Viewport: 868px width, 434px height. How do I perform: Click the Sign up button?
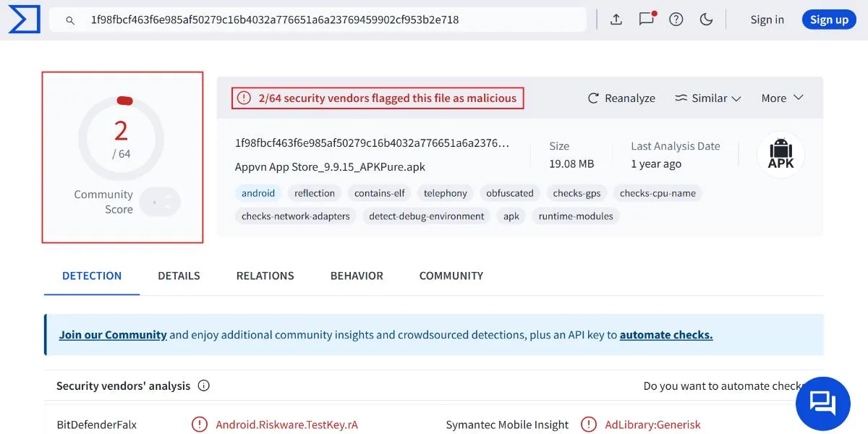(x=829, y=20)
